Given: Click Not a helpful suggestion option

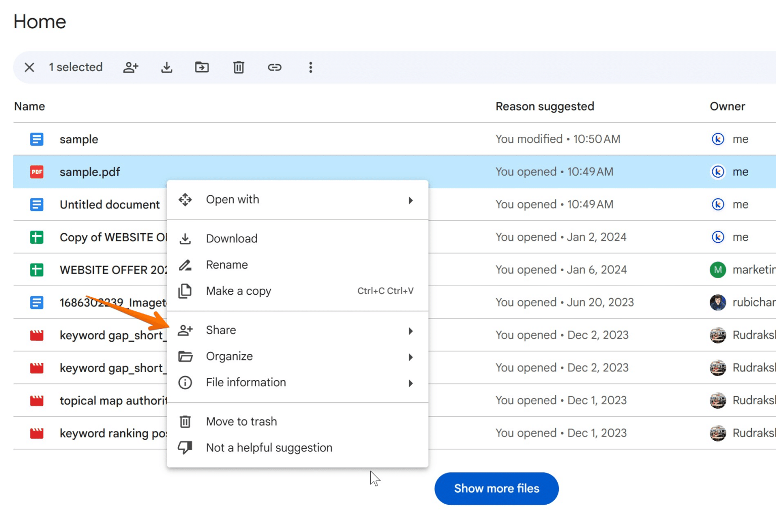Looking at the screenshot, I should click(x=269, y=448).
